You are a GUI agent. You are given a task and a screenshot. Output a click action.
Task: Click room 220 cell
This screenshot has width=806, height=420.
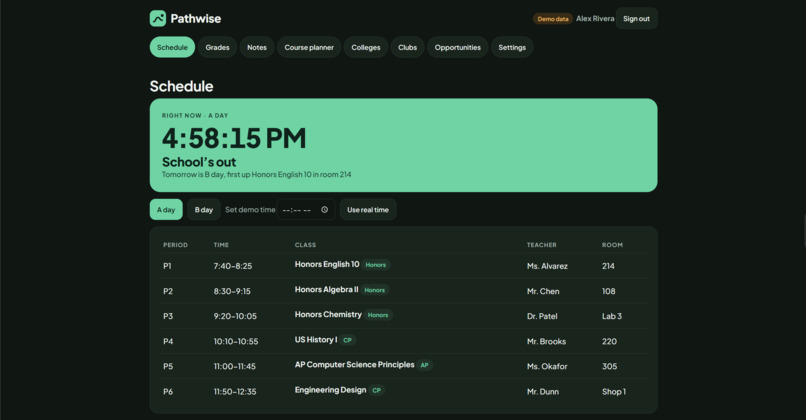pos(609,342)
